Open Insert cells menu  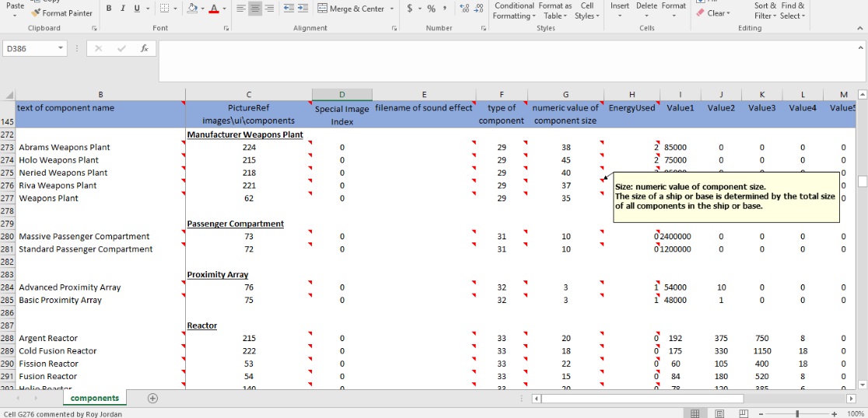[x=619, y=9]
